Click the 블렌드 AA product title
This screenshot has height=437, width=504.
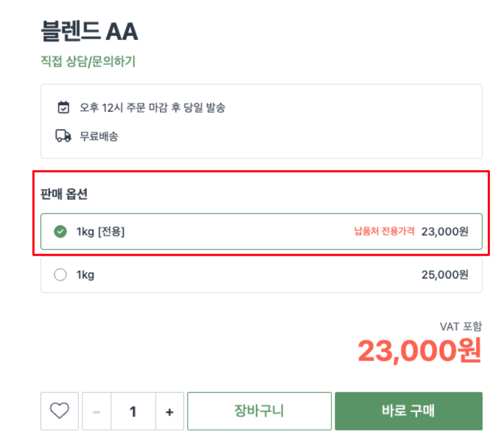click(x=90, y=31)
